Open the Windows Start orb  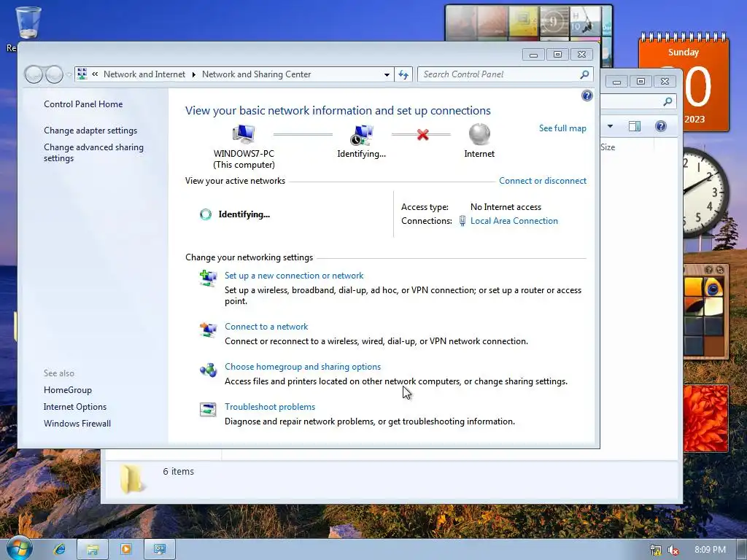tap(19, 549)
